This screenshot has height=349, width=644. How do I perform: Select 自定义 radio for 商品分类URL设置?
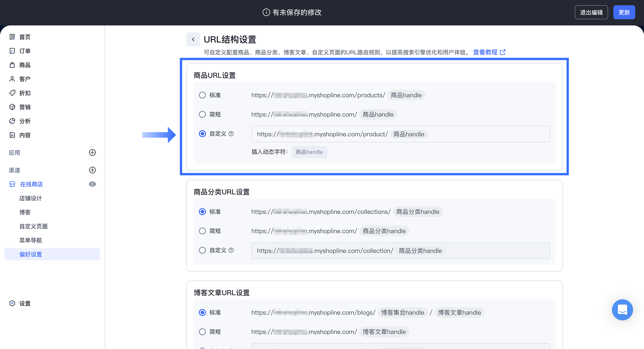(202, 250)
